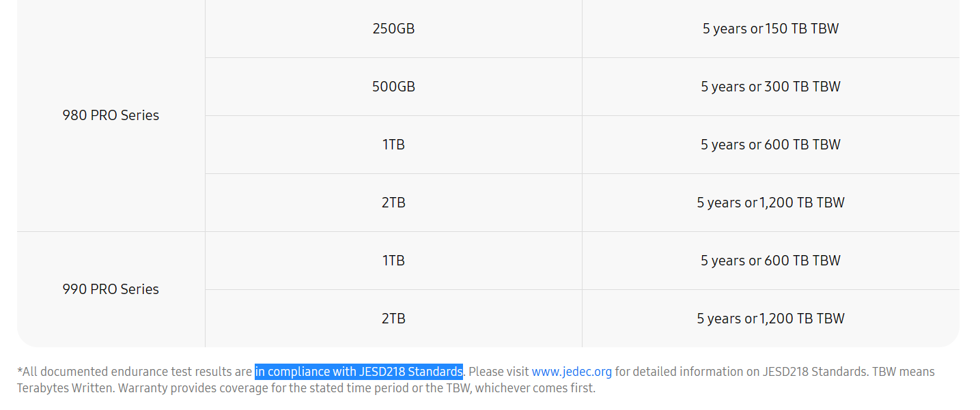Image resolution: width=980 pixels, height=410 pixels.
Task: Click the footnote text All documented endurance test results
Action: pyautogui.click(x=137, y=372)
